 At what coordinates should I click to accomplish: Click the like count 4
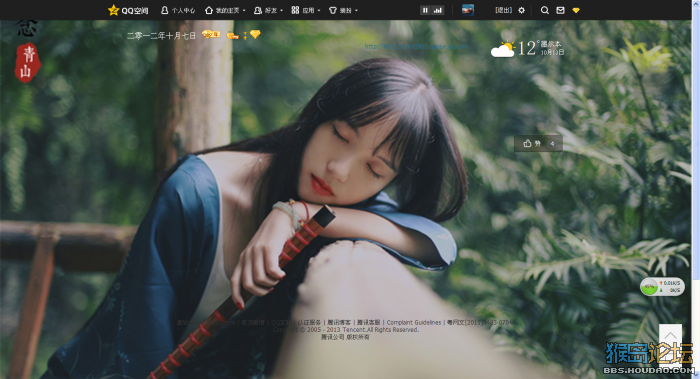[x=552, y=144]
